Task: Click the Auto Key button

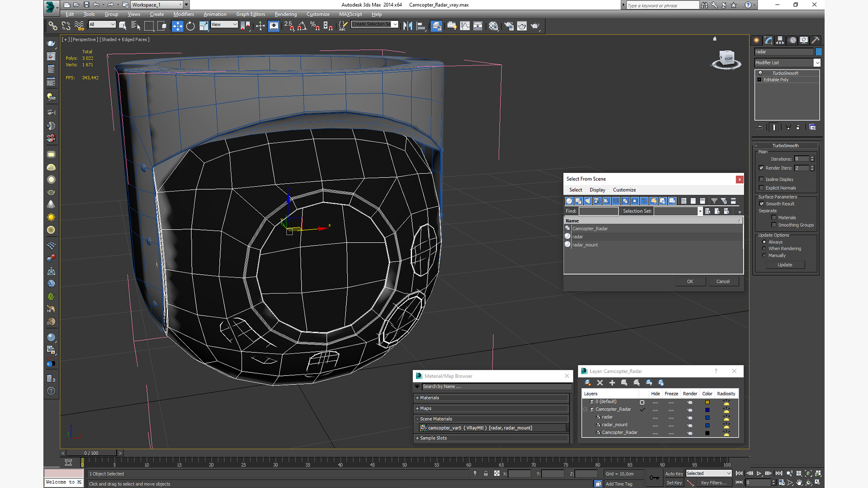Action: [x=674, y=474]
